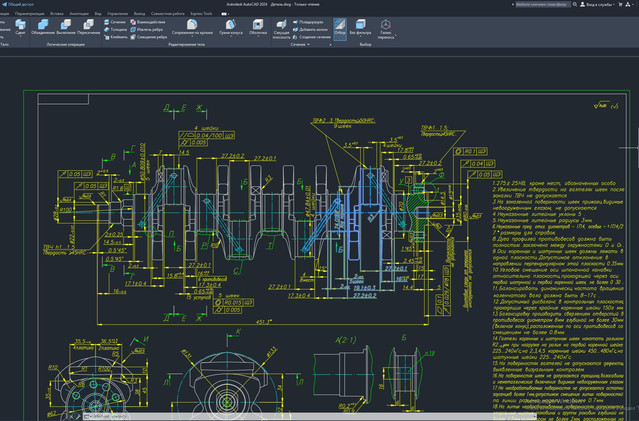The width and height of the screenshot is (639, 421).
Task: Click the Вычитание (Subtract) solids icon
Action: (x=66, y=28)
